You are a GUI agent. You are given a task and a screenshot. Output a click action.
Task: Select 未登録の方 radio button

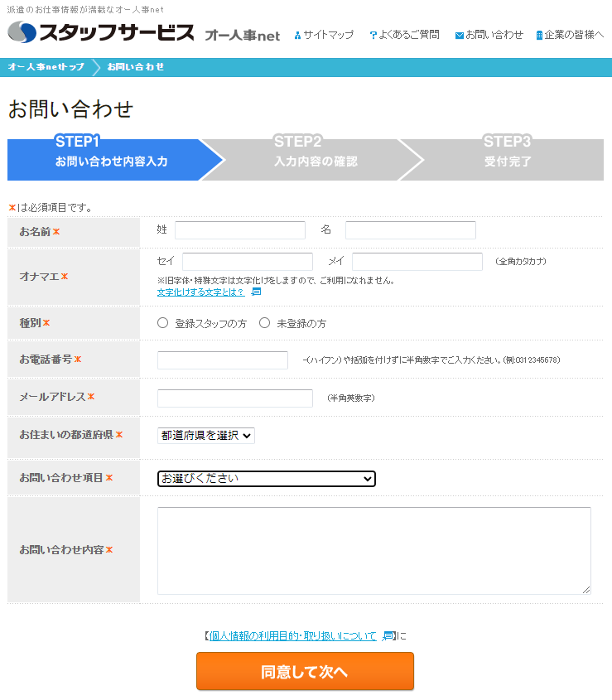(x=265, y=323)
